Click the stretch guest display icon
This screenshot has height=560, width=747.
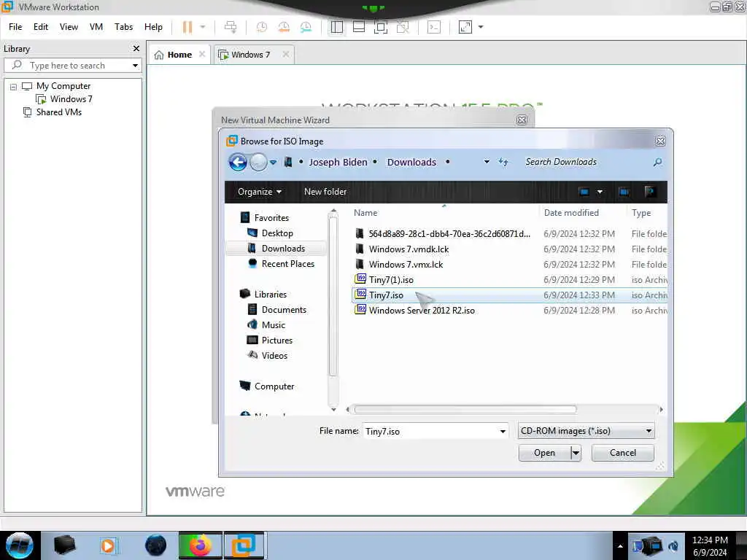[465, 27]
